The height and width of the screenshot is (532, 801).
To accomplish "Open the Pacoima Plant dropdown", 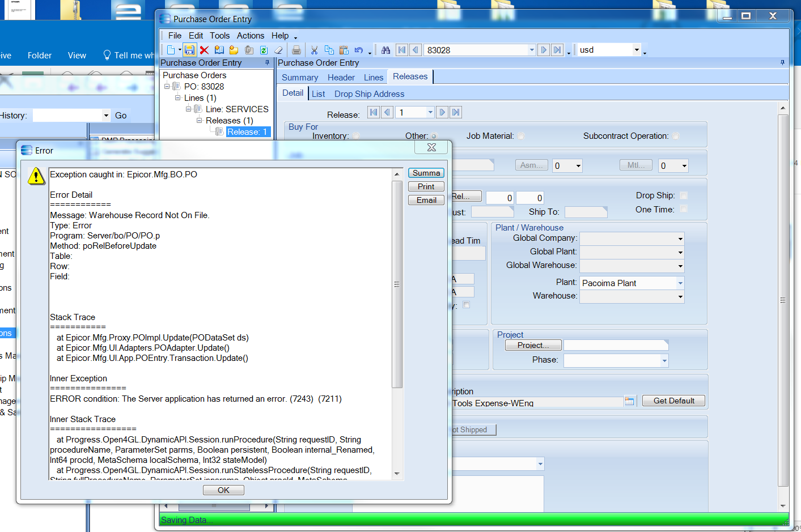I will (x=680, y=283).
